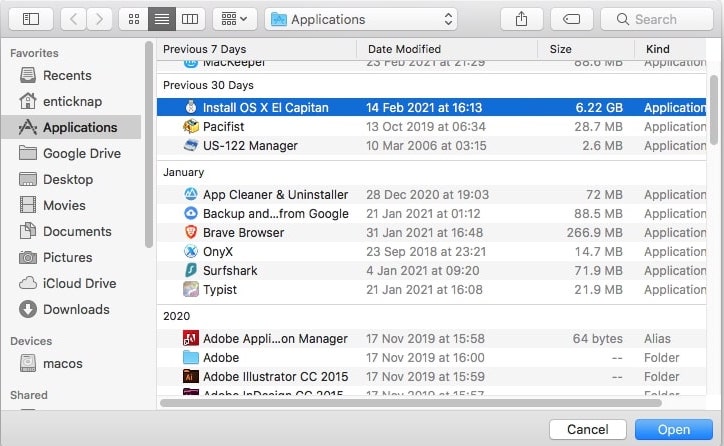This screenshot has height=446, width=724.
Task: Select US-122 Manager
Action: pos(431,145)
